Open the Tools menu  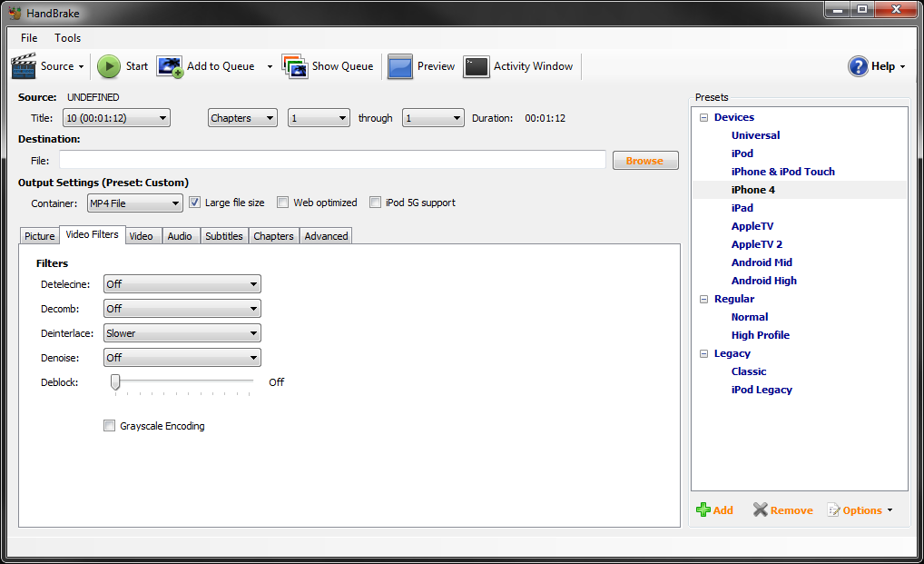point(68,38)
